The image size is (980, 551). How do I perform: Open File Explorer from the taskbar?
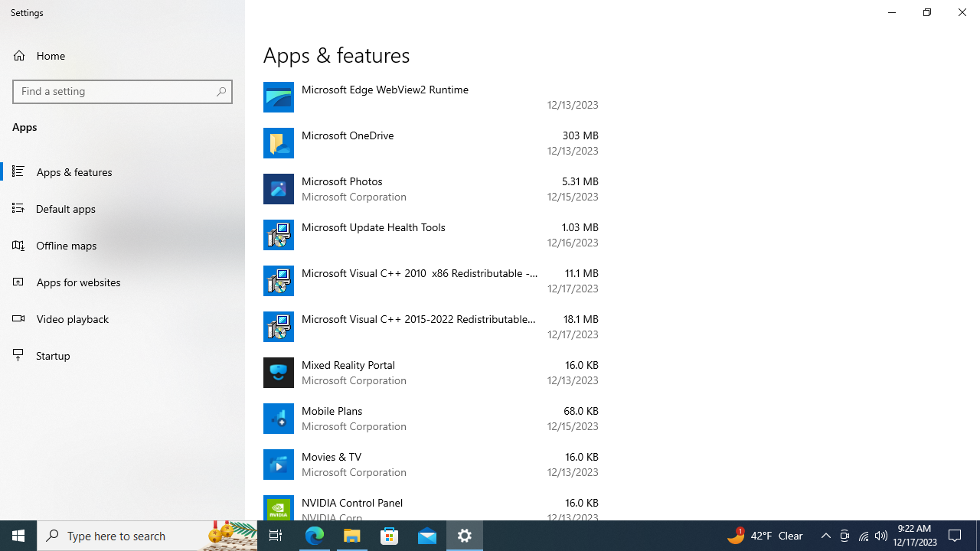(x=352, y=536)
